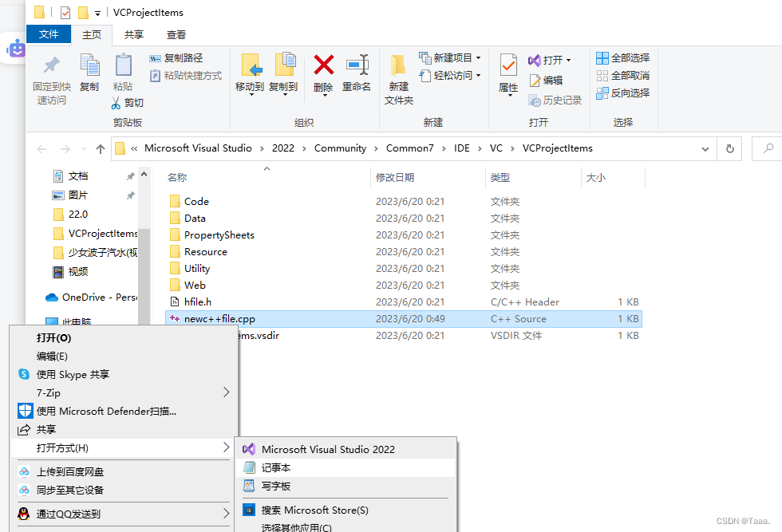Sort by Type (类型) column header
Screen dimensions: 782x532
pos(500,178)
